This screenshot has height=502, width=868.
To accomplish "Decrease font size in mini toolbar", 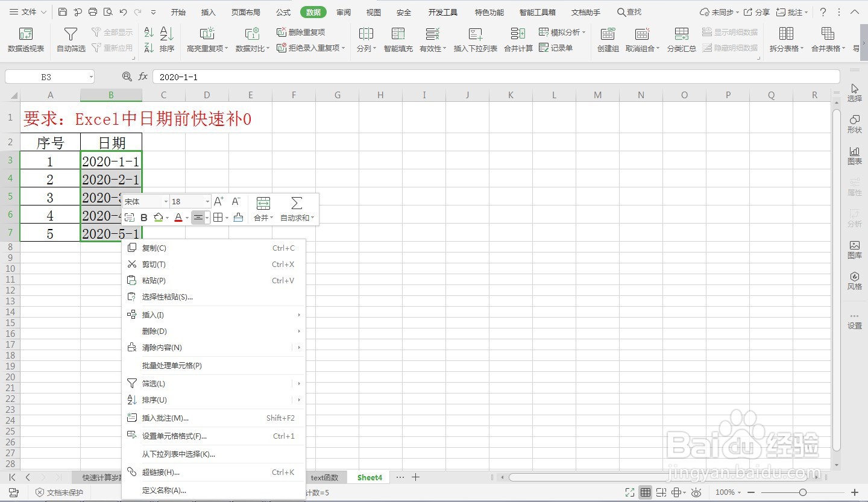I will (x=236, y=201).
